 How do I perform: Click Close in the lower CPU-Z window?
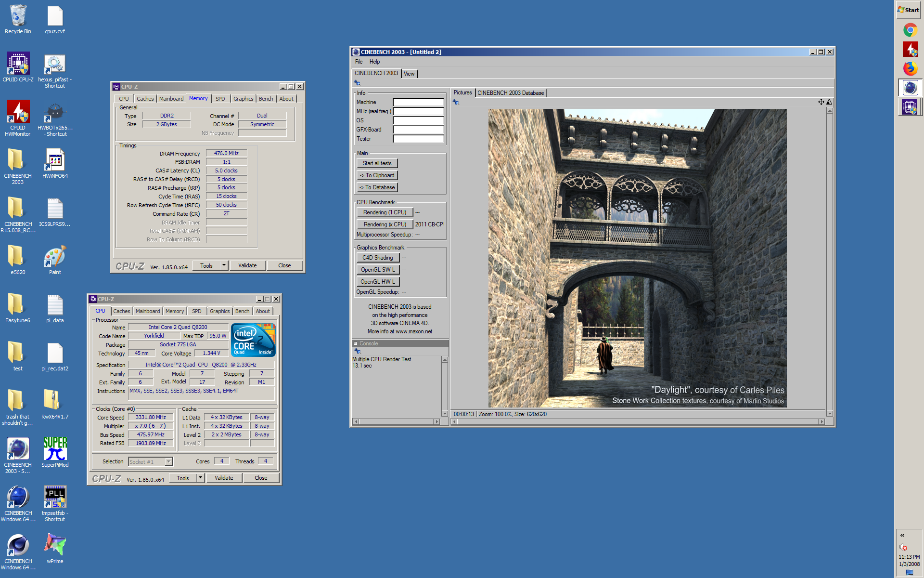pos(261,478)
